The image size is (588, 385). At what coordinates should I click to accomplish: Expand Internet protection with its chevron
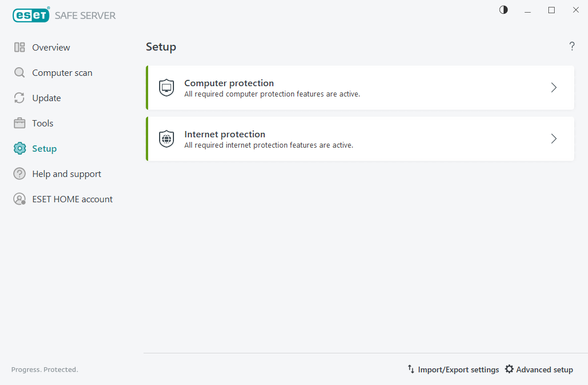554,139
